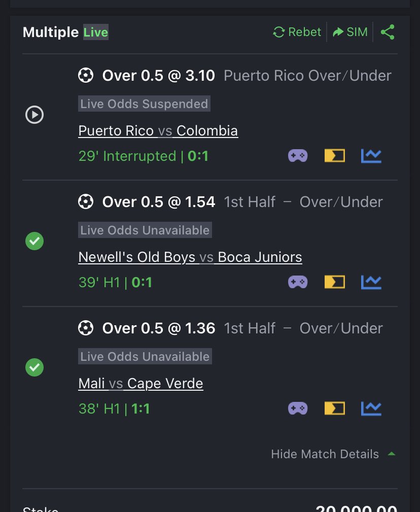Image resolution: width=420 pixels, height=512 pixels.
Task: View statistics chart for Puerto Rico vs Colombia
Action: click(371, 156)
